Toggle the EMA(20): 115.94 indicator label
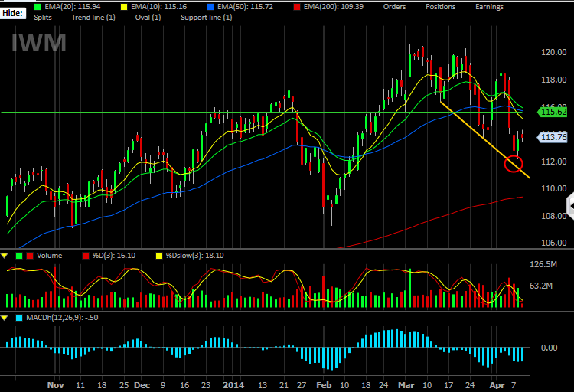The width and height of the screenshot is (574, 392). pyautogui.click(x=73, y=7)
